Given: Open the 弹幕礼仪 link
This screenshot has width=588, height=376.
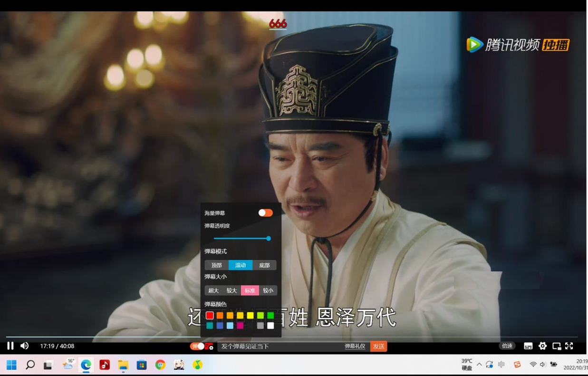Looking at the screenshot, I should [355, 347].
